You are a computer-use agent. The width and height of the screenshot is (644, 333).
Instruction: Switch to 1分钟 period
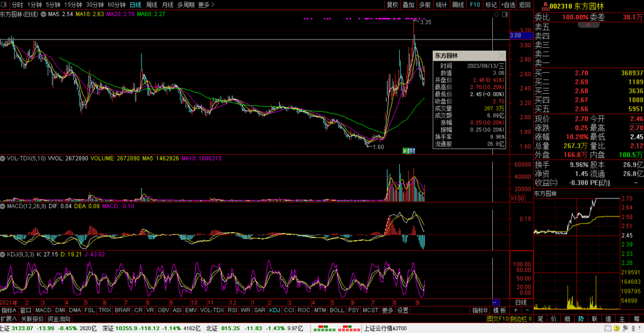tap(35, 5)
